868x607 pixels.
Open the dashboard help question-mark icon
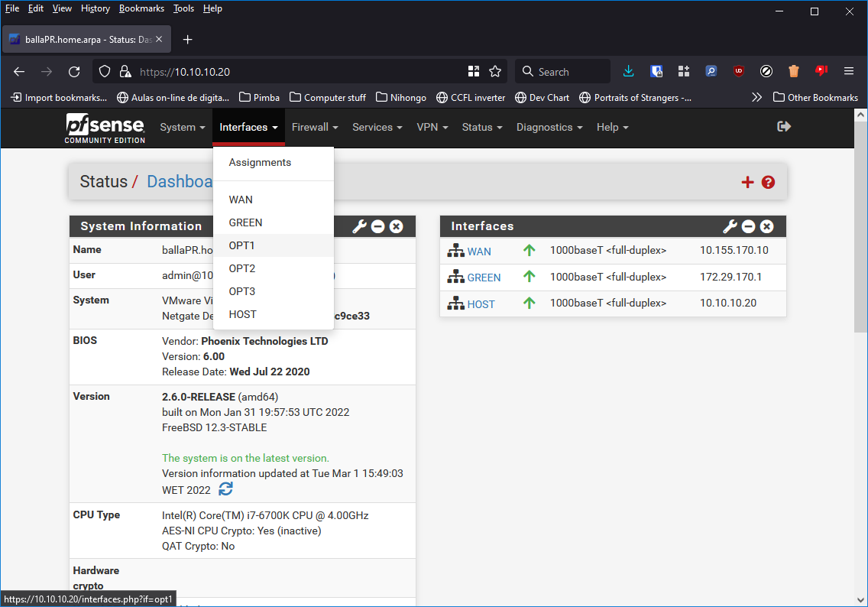tap(768, 182)
